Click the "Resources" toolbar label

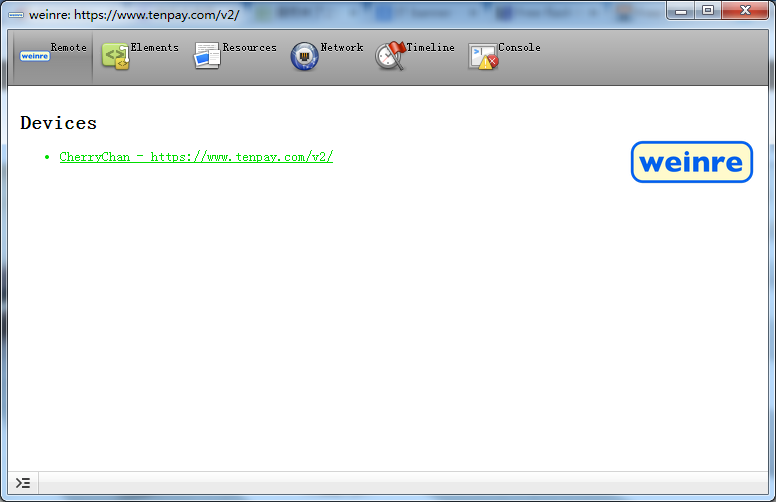249,47
